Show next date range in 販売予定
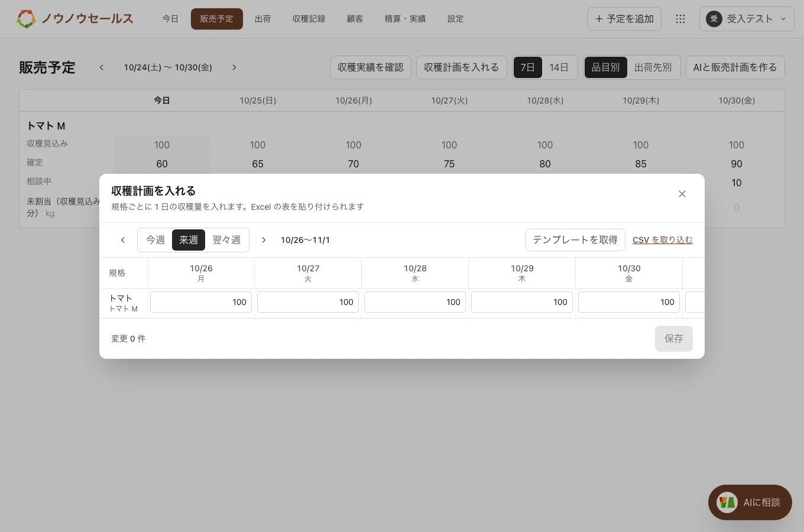804x532 pixels. [234, 67]
